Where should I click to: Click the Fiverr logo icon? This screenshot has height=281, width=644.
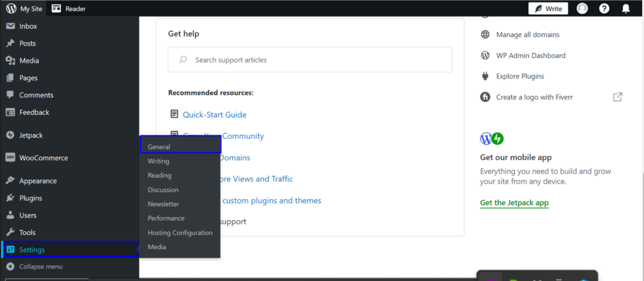pos(485,97)
